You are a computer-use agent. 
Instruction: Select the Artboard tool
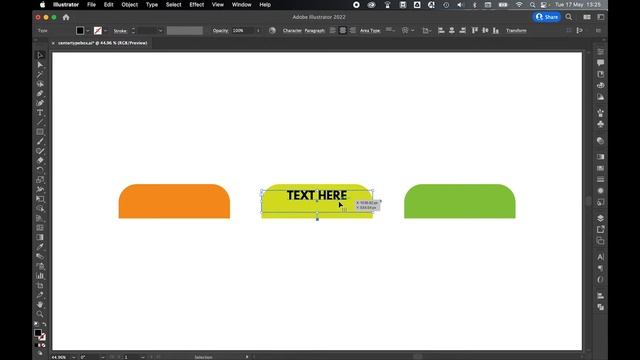pos(40,285)
